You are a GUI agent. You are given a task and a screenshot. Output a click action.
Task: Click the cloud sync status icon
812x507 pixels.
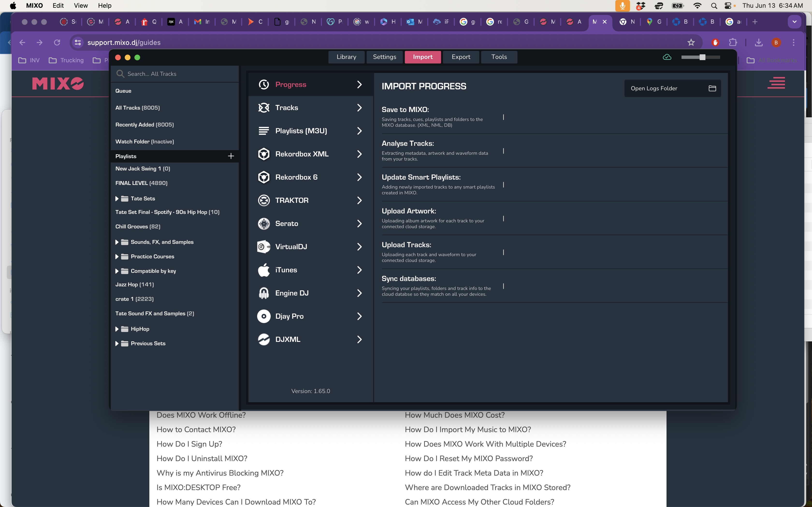(x=667, y=57)
